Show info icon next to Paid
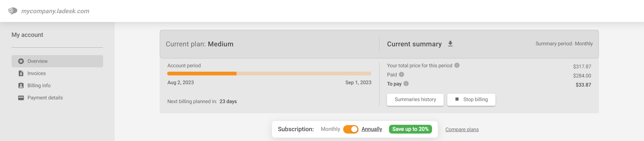 402,74
